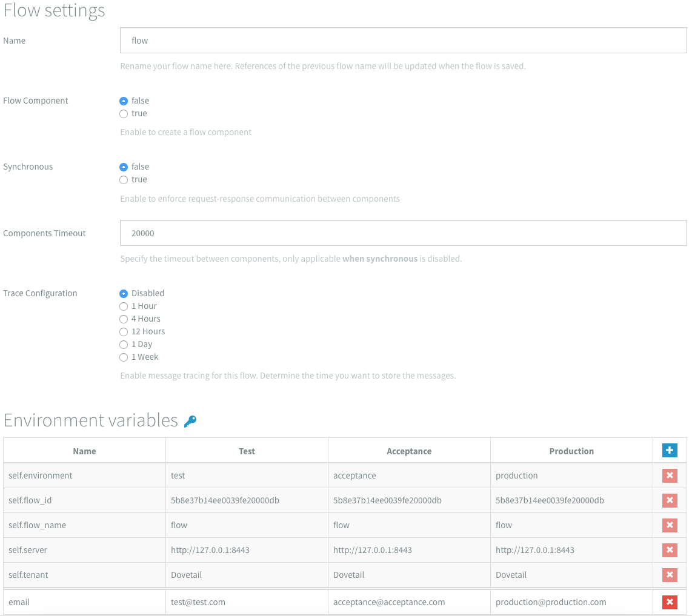Remove the self.server variable row
This screenshot has width=692, height=616.
click(670, 550)
